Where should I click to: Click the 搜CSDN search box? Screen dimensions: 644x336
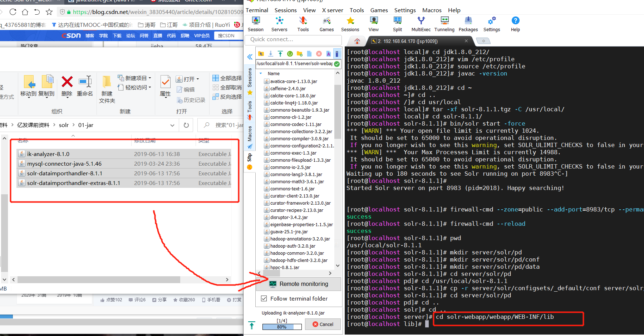click(x=229, y=35)
